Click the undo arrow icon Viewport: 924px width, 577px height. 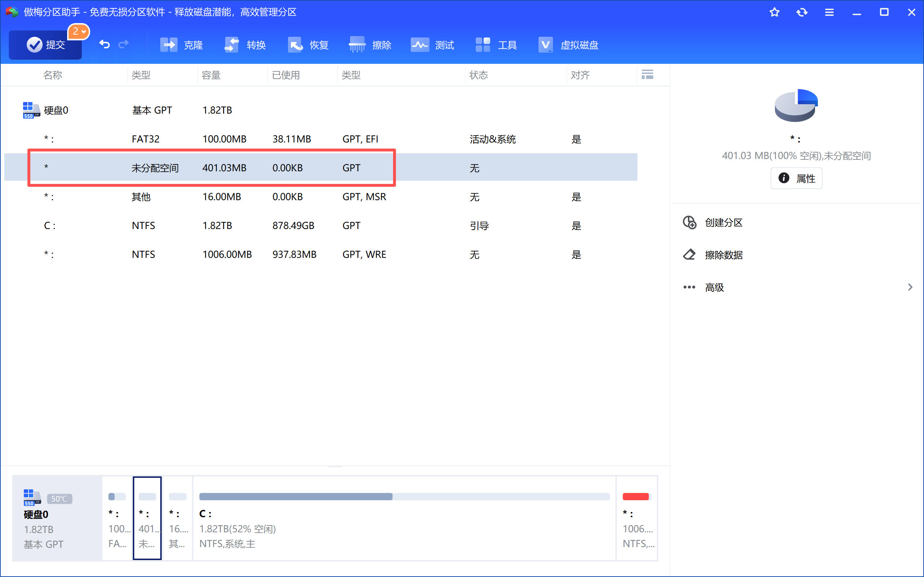click(x=104, y=45)
